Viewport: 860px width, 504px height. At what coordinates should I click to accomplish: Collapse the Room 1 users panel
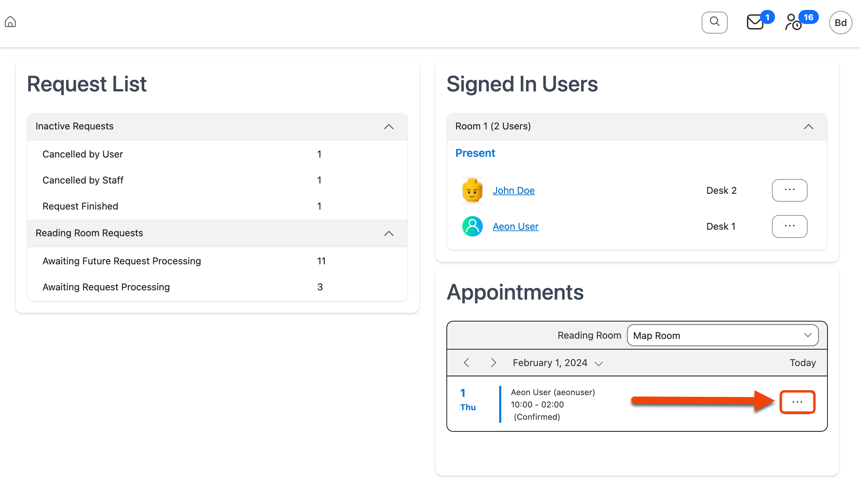[x=808, y=127]
